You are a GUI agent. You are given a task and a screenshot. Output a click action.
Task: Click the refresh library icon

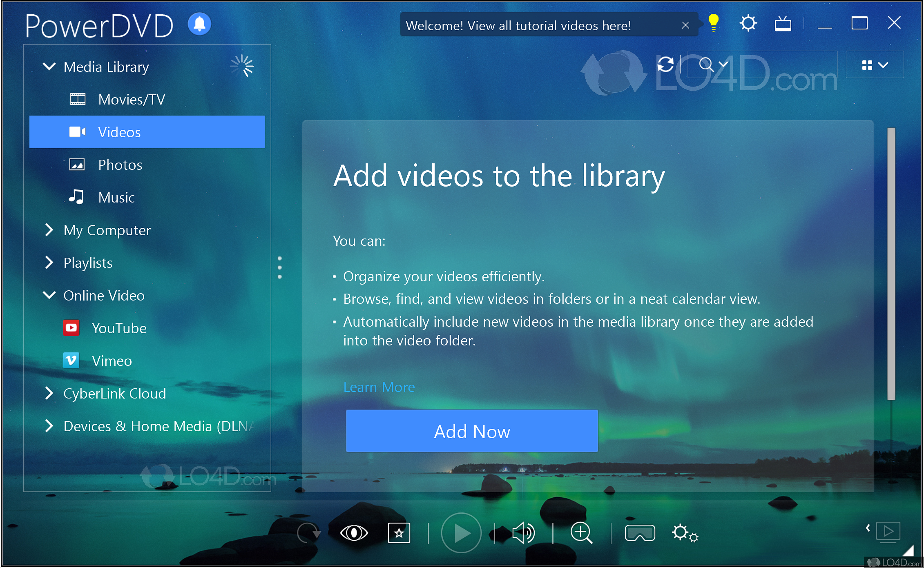(x=665, y=64)
